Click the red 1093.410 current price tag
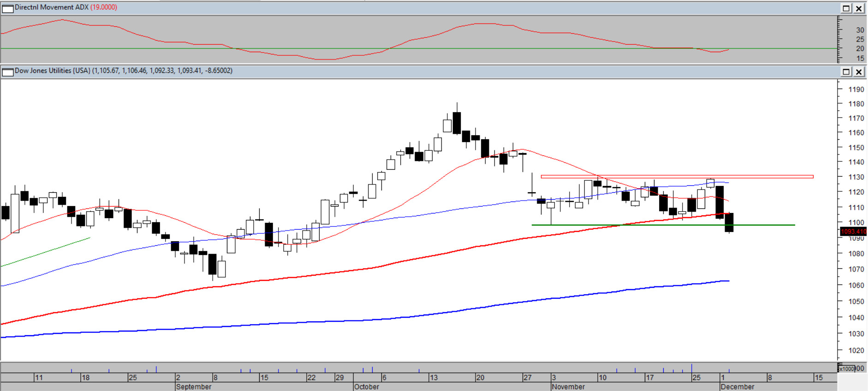868x391 pixels. click(x=853, y=231)
